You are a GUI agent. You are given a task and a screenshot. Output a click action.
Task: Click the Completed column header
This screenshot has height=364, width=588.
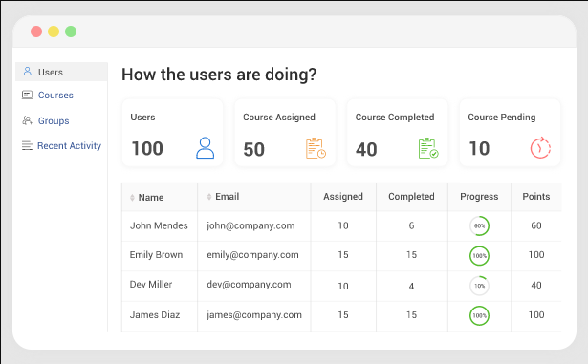(411, 197)
